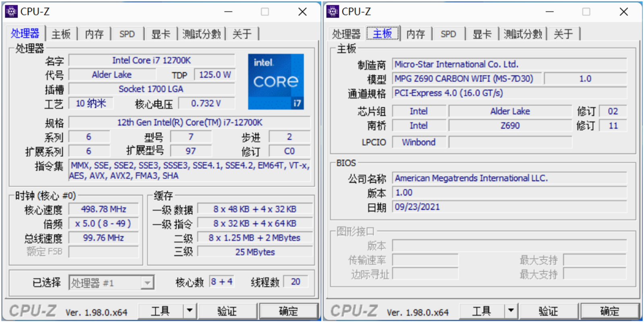The image size is (644, 322).
Task: Click the core voltage value 0.732 V
Action: (x=206, y=103)
